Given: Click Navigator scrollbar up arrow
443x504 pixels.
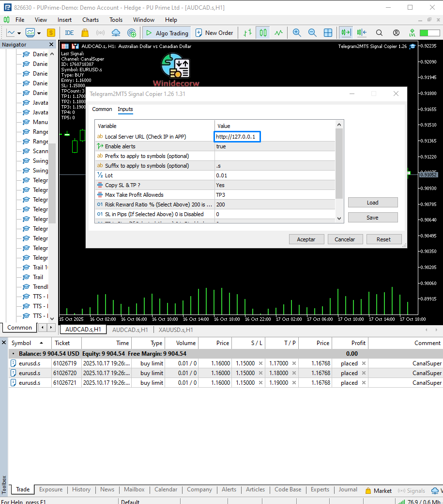Looking at the screenshot, I should (x=52, y=54).
